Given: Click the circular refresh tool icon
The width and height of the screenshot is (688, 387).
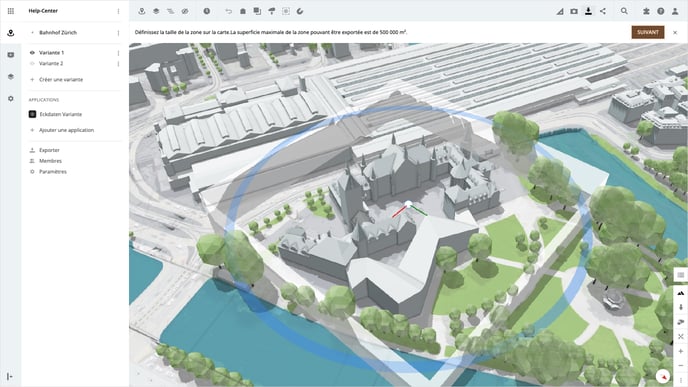Looking at the screenshot, I should [x=300, y=11].
